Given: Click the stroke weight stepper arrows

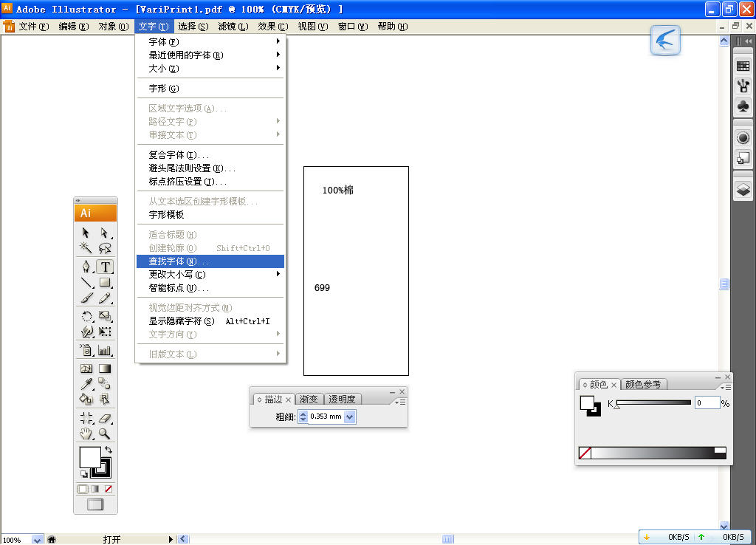Looking at the screenshot, I should pyautogui.click(x=303, y=417).
